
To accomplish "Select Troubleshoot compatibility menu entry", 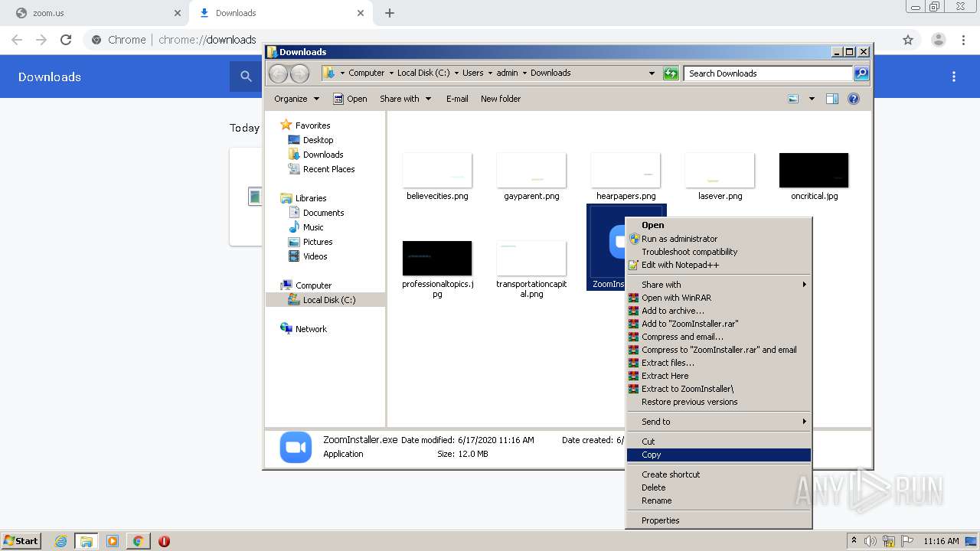I will pos(719,252).
